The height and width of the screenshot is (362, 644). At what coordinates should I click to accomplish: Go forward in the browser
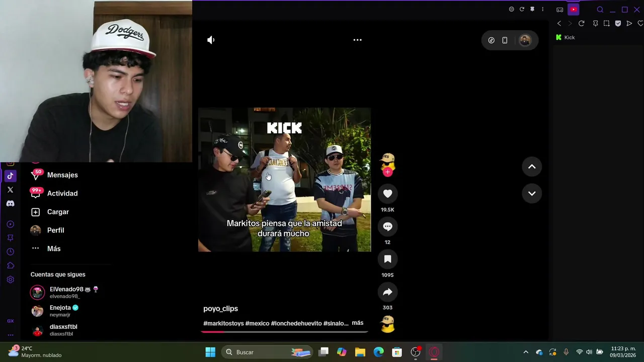pos(570,24)
